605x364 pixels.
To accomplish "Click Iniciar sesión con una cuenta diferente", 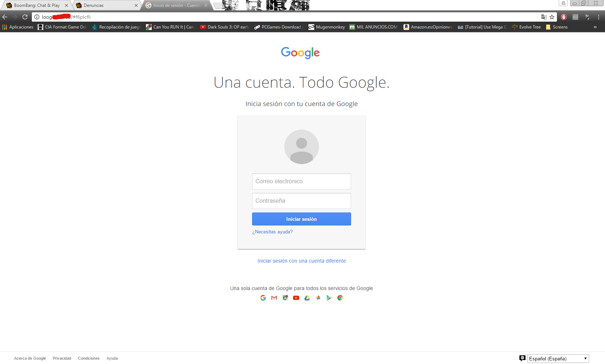I will pyautogui.click(x=302, y=261).
